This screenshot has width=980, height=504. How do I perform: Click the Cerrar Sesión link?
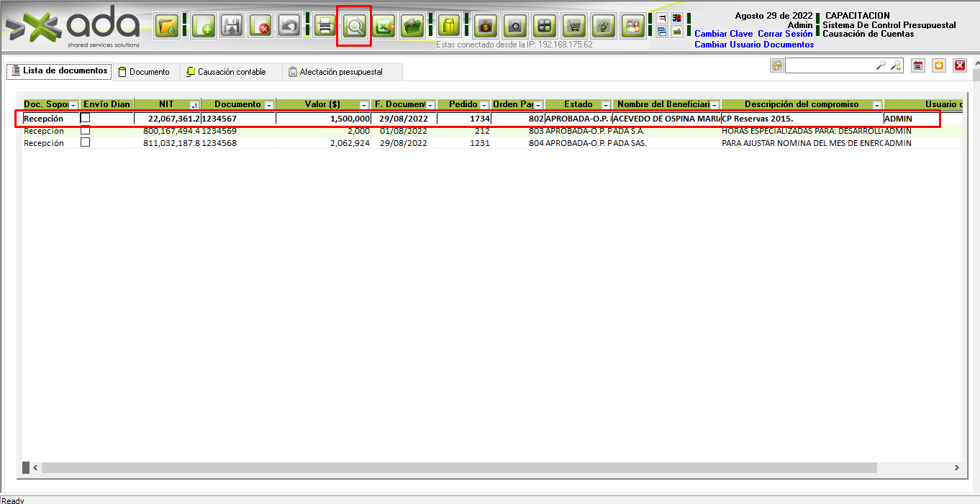[x=785, y=34]
